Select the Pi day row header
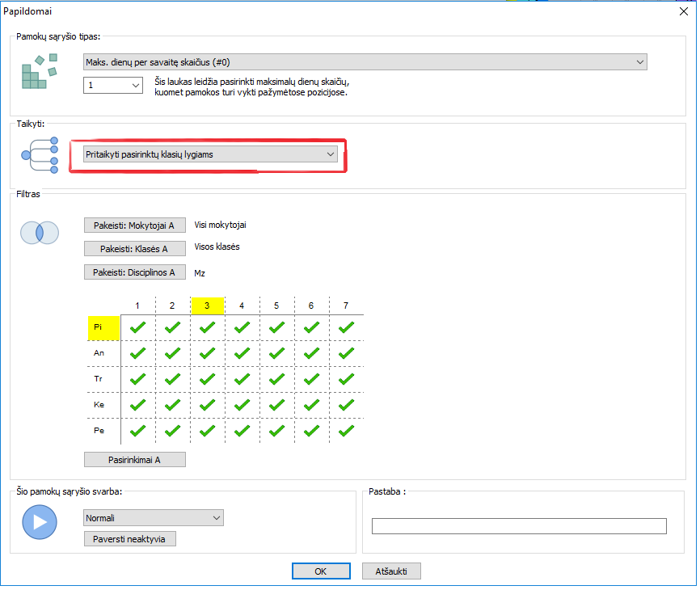 click(x=103, y=327)
